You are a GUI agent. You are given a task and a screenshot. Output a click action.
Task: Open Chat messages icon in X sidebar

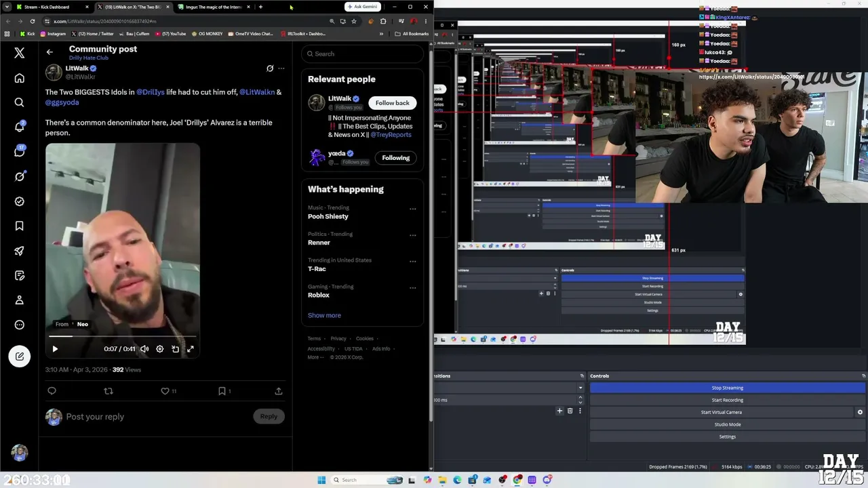19,152
